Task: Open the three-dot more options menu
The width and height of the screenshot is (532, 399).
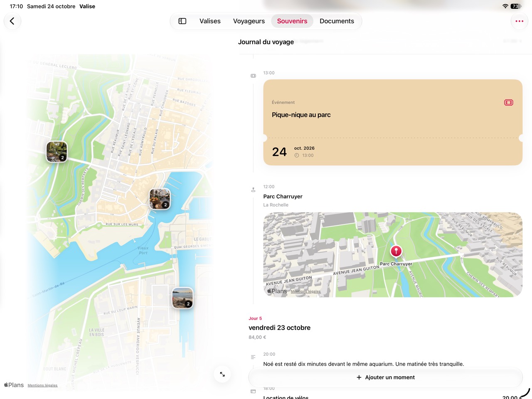Action: pos(519,21)
